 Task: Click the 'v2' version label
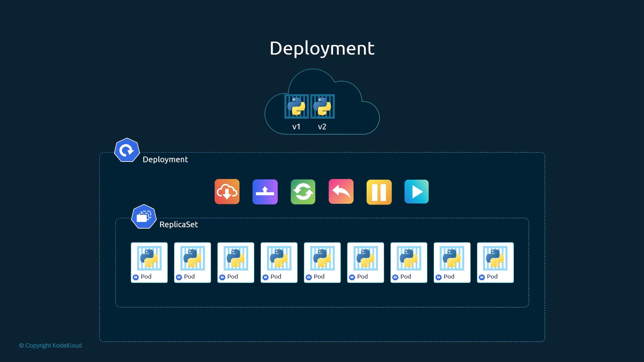pyautogui.click(x=322, y=127)
